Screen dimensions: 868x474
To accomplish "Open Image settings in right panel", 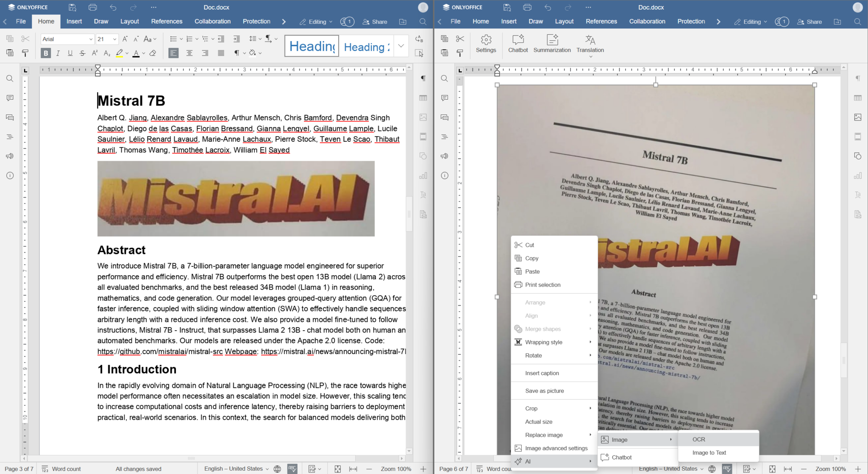I will (x=423, y=117).
